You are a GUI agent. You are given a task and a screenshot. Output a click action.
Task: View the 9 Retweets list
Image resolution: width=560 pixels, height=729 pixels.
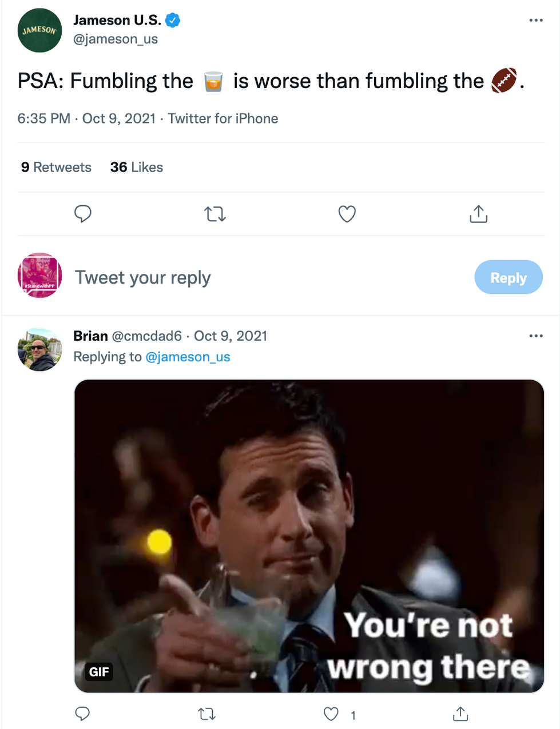(56, 167)
